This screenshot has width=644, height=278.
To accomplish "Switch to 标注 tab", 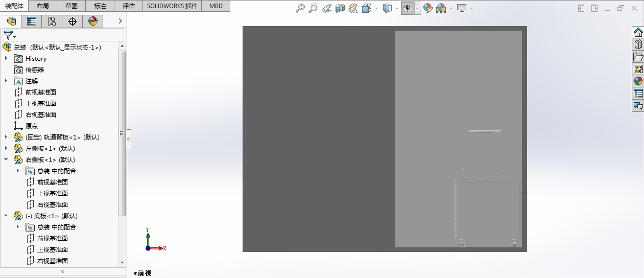I will (x=101, y=6).
